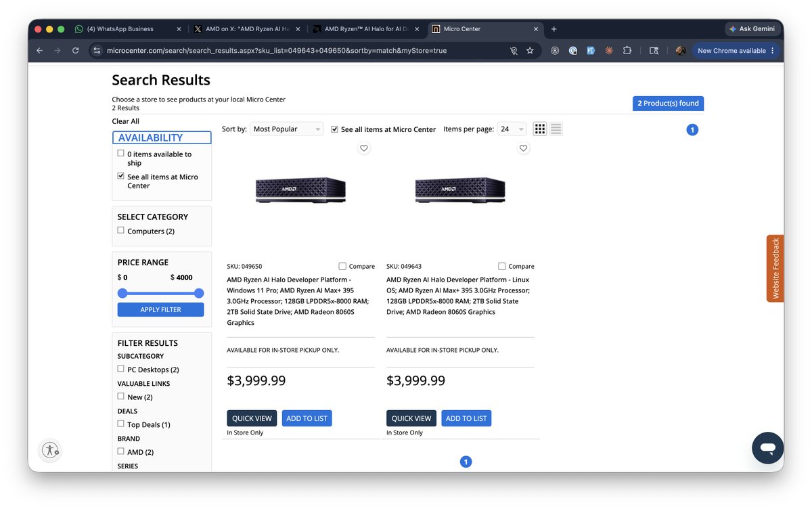Check Compare for SKU 049643
Screen dimensions: 812x509
click(502, 266)
